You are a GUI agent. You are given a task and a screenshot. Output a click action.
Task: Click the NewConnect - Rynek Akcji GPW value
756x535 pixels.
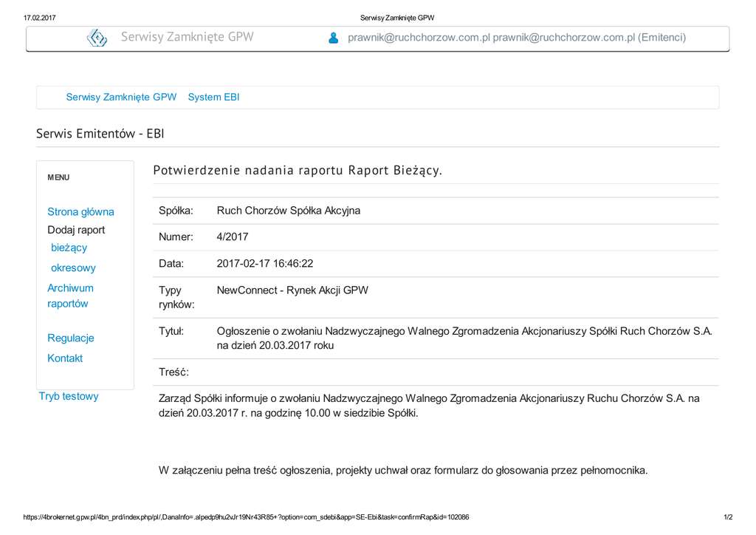coord(292,290)
